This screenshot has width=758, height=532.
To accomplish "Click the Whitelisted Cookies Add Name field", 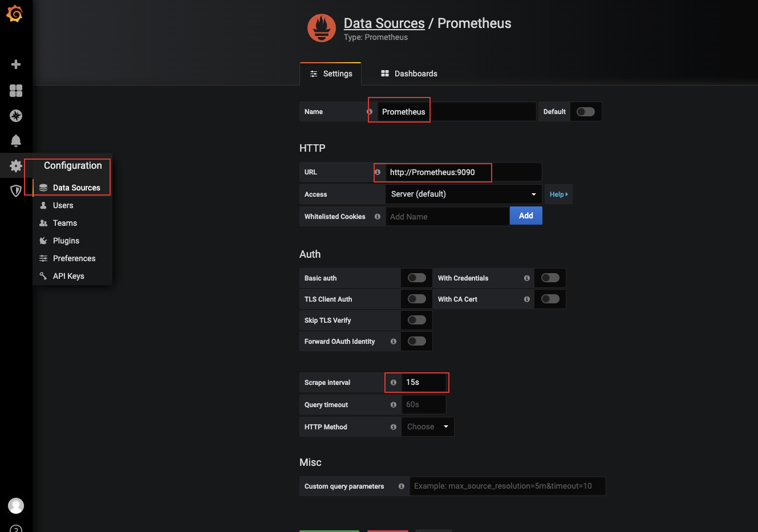I will (x=448, y=217).
